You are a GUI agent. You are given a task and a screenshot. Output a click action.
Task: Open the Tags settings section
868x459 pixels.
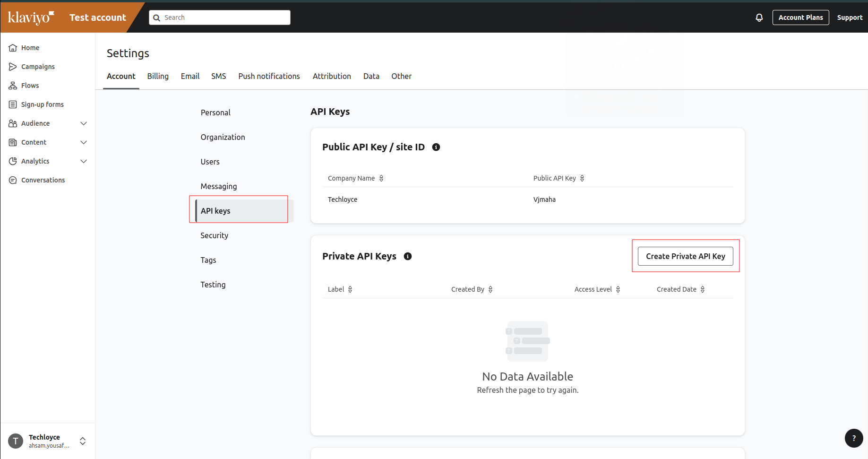click(x=208, y=260)
